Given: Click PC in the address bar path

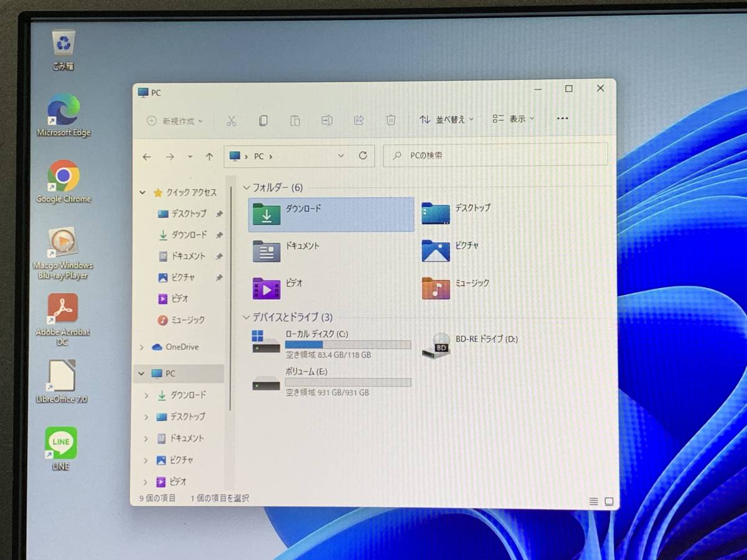Looking at the screenshot, I should 259,157.
